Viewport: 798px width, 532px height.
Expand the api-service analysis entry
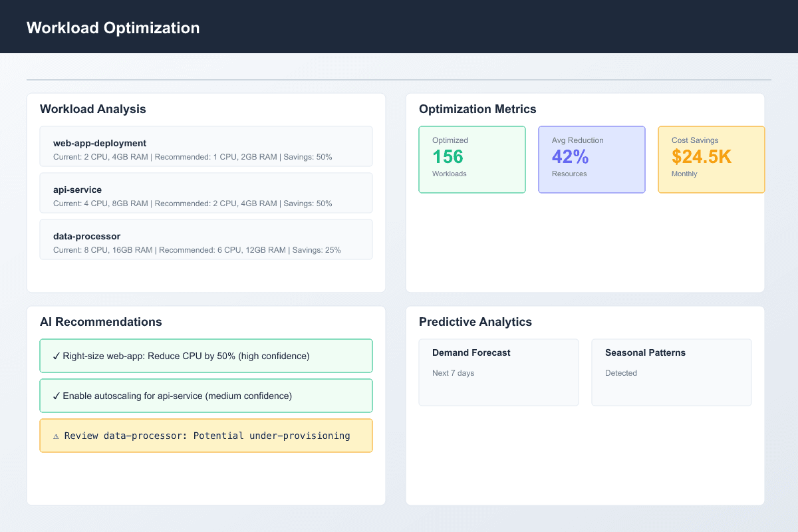tap(206, 193)
